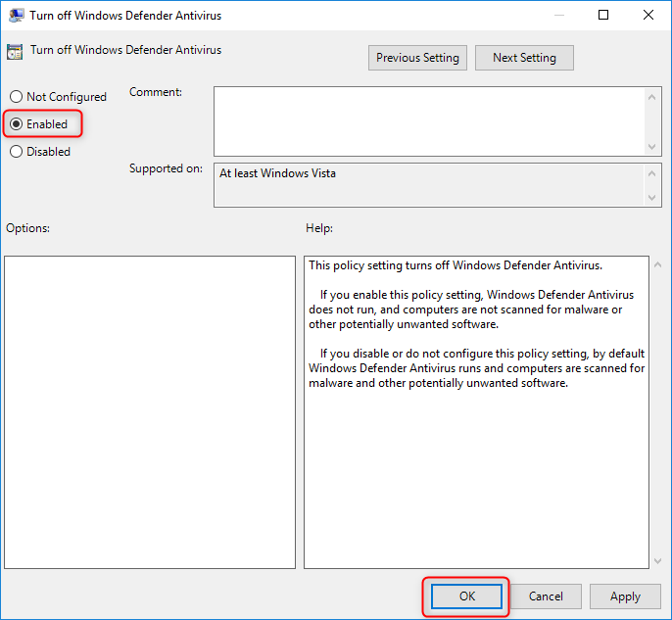This screenshot has height=620, width=672.
Task: Click the Supported on scroll down arrow
Action: click(653, 198)
